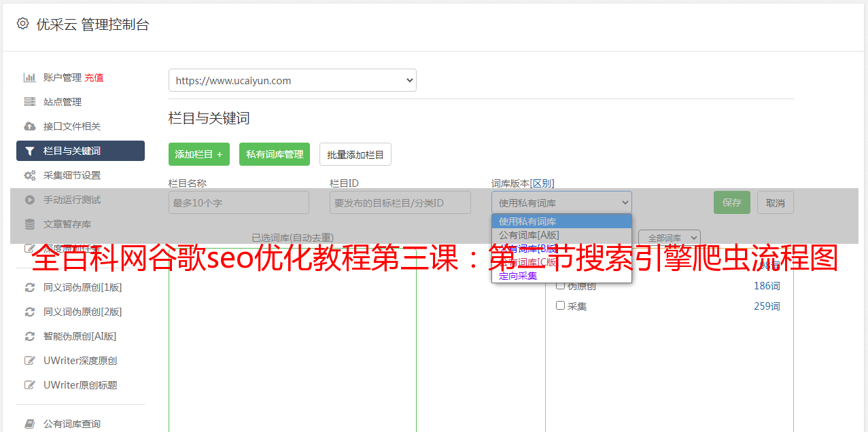868x432 pixels.
Task: Open the https://www.ucaiyun.com site dropdown
Action: 292,80
